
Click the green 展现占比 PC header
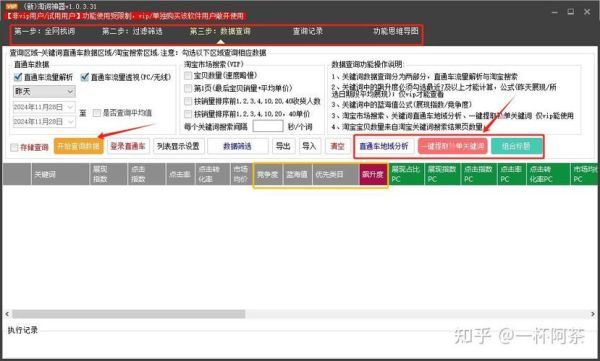click(x=406, y=174)
